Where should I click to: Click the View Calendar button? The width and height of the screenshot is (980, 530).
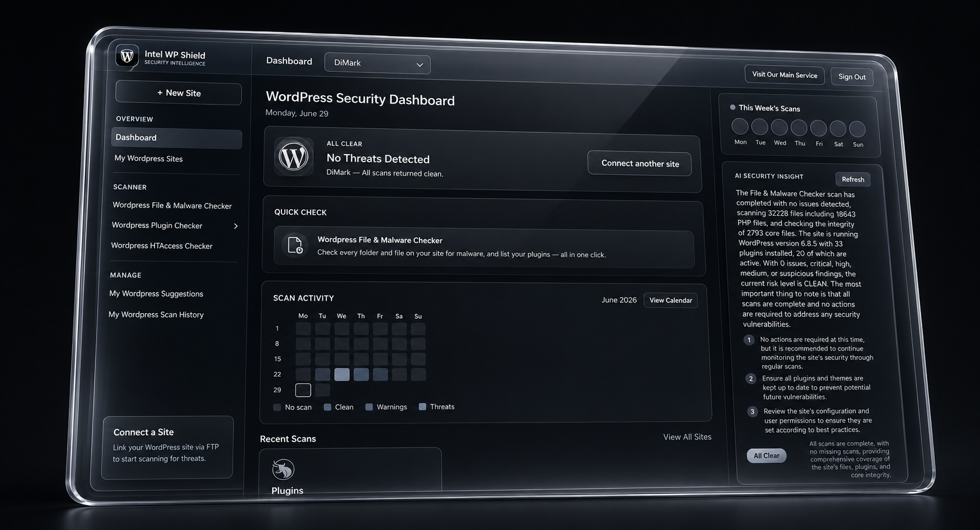pyautogui.click(x=670, y=300)
